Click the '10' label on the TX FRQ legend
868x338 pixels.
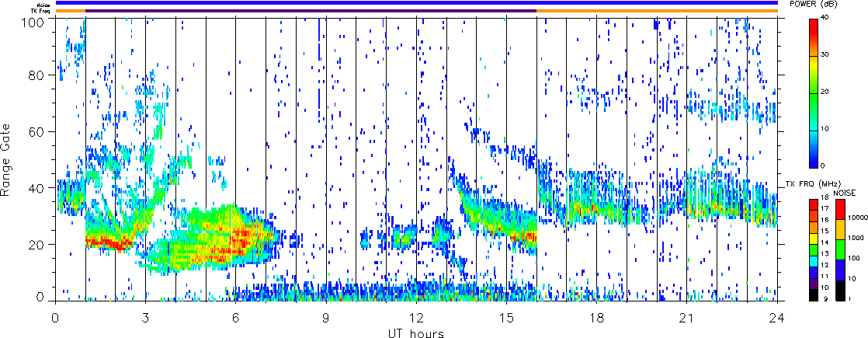click(x=825, y=287)
